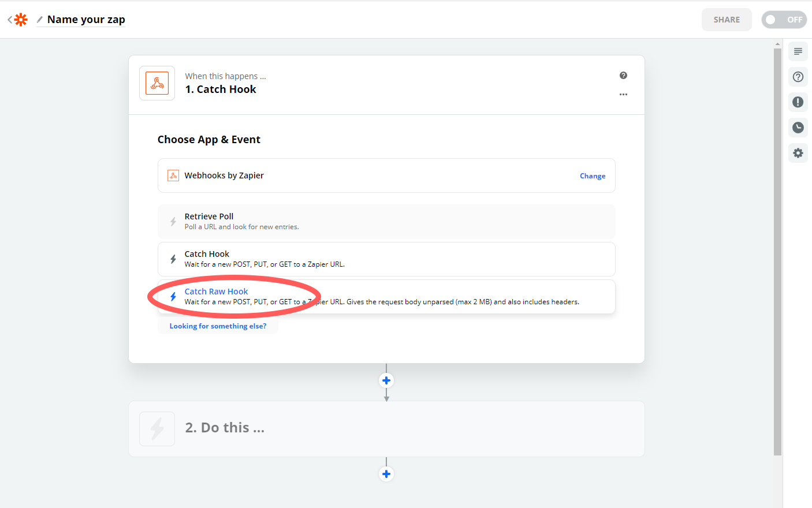This screenshot has height=508, width=812.
Task: Click the 'Name your zap' title field
Action: point(85,19)
